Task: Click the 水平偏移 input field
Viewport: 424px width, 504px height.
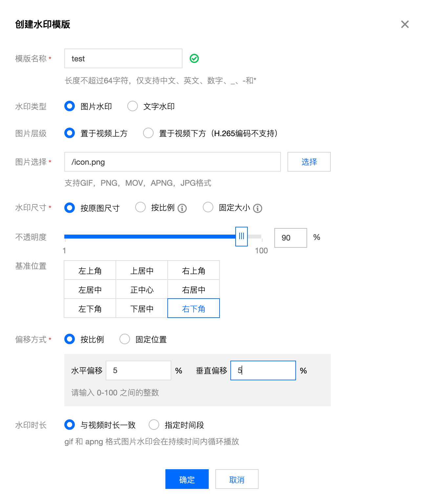Action: (138, 370)
